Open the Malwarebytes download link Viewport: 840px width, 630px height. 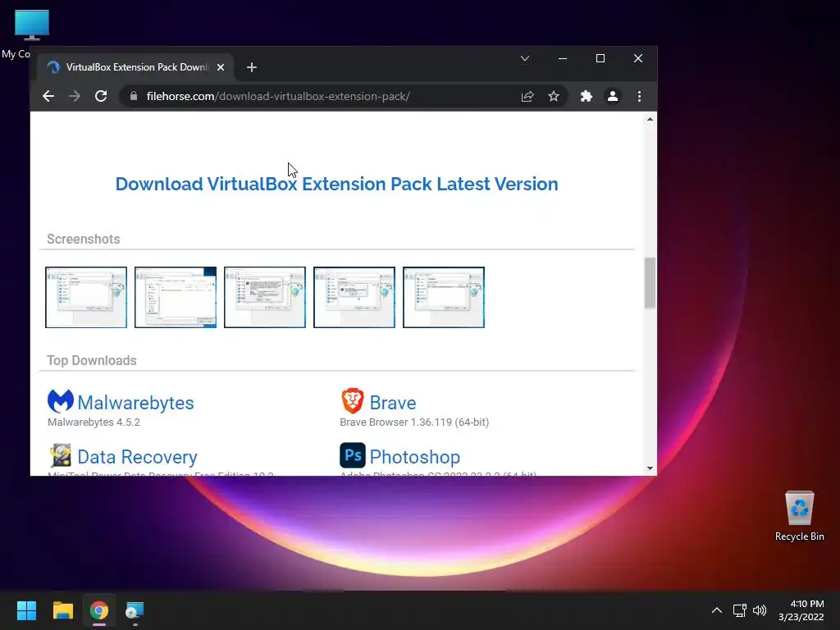[x=135, y=403]
